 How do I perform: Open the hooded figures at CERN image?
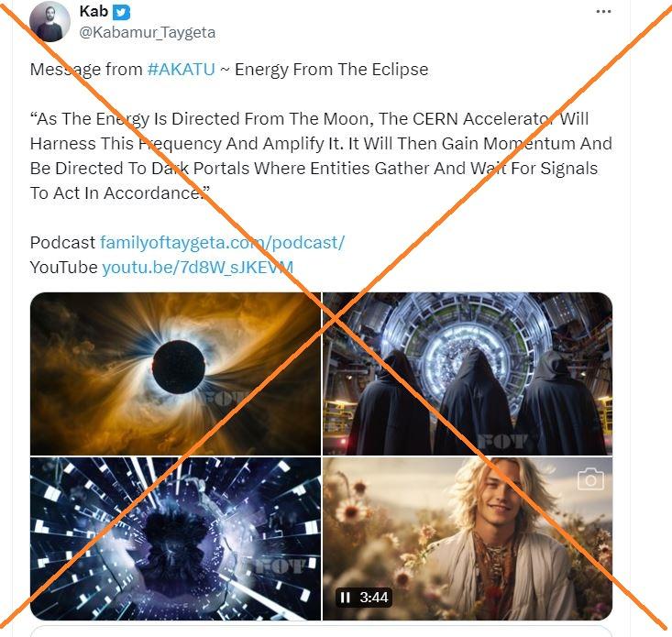pyautogui.click(x=468, y=374)
